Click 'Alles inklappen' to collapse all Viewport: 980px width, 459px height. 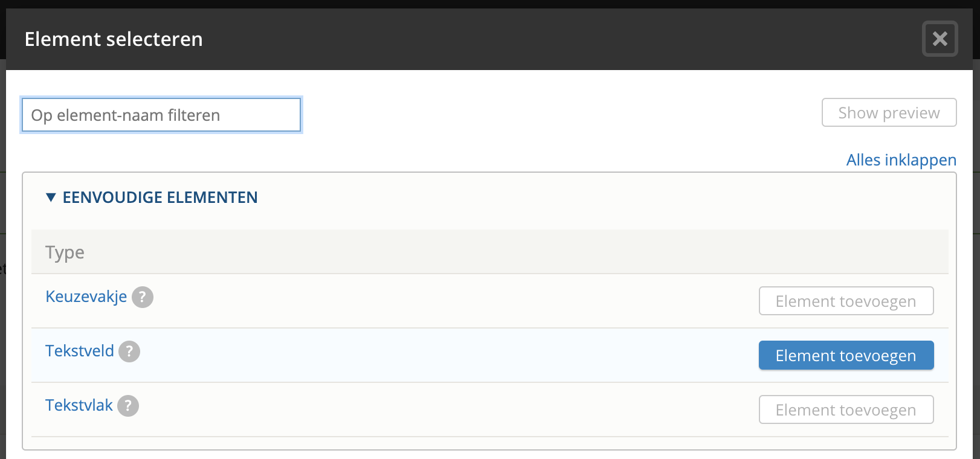(x=901, y=160)
